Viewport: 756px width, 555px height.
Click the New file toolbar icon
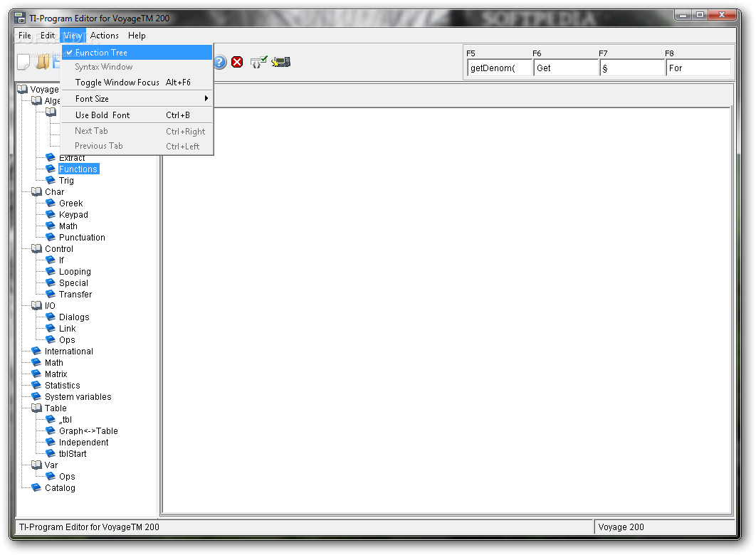point(23,62)
